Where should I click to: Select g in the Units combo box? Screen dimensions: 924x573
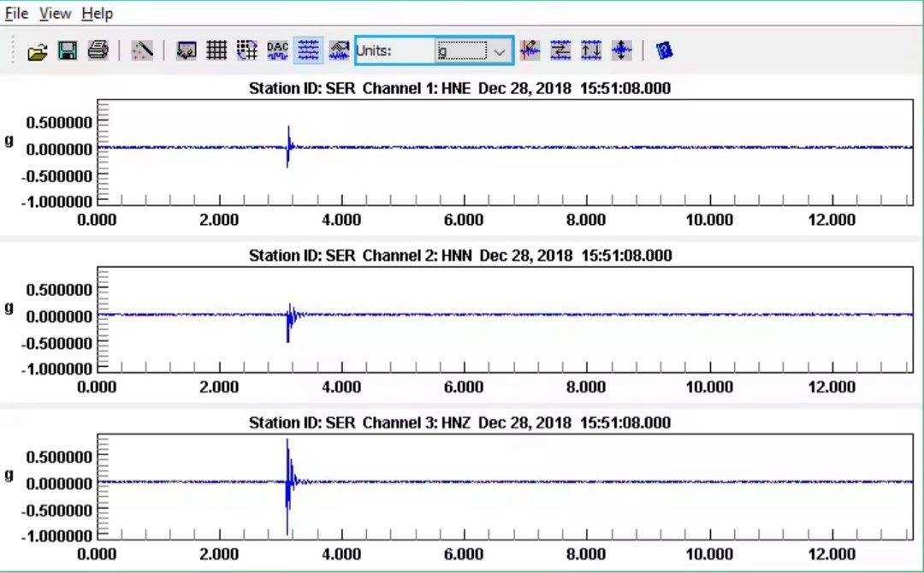point(462,50)
